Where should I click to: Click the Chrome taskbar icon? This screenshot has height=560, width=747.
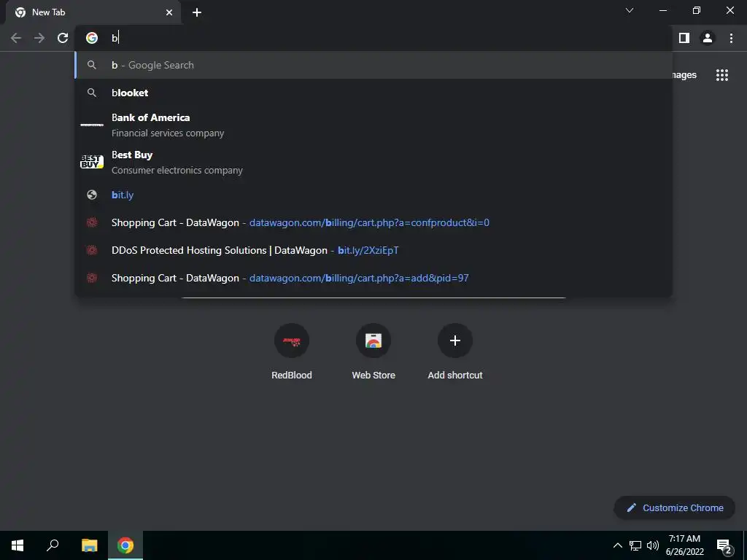[x=125, y=545]
